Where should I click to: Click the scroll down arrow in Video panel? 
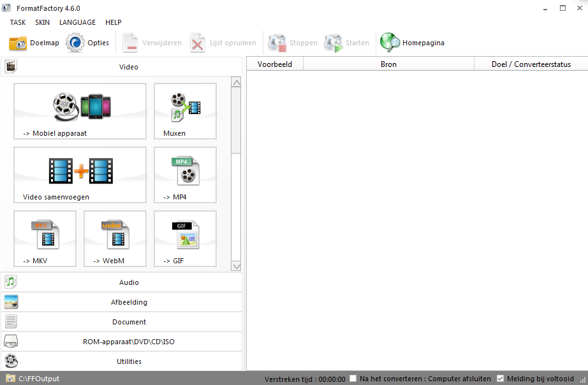[236, 266]
